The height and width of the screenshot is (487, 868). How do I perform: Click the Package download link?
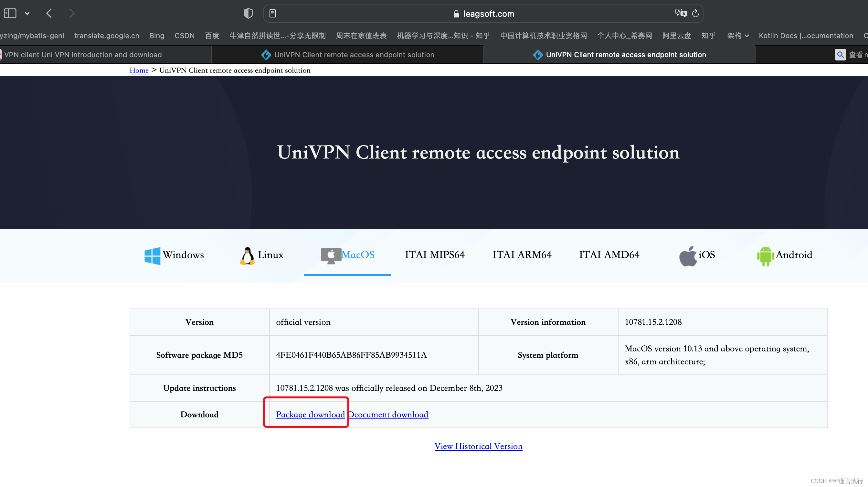click(x=310, y=415)
